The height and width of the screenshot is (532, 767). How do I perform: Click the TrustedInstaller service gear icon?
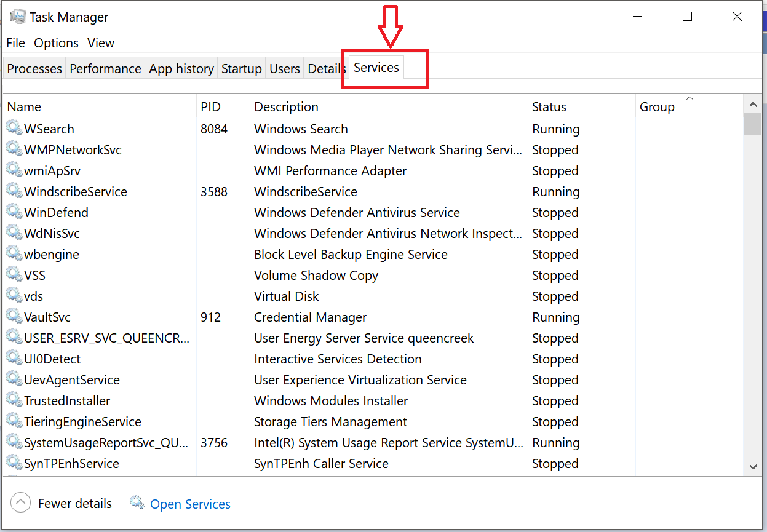coord(14,400)
